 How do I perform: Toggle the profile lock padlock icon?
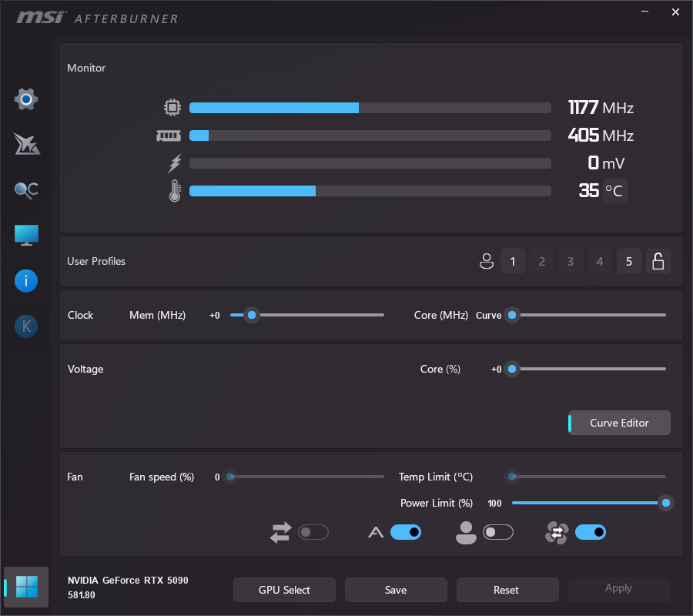(x=658, y=262)
